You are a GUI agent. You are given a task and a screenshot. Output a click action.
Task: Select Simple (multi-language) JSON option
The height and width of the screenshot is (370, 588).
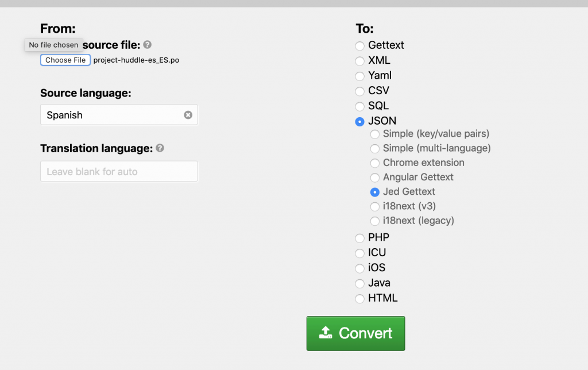point(375,148)
